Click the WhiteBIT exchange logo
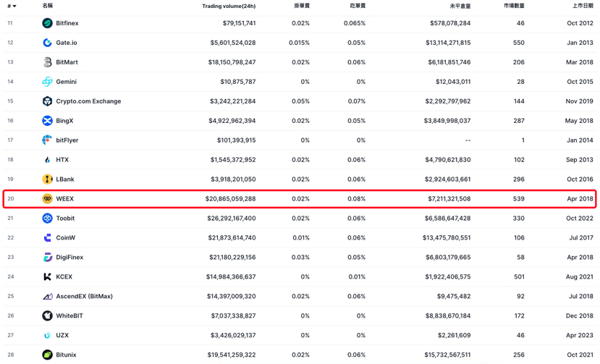The width and height of the screenshot is (600, 364). pos(47,316)
